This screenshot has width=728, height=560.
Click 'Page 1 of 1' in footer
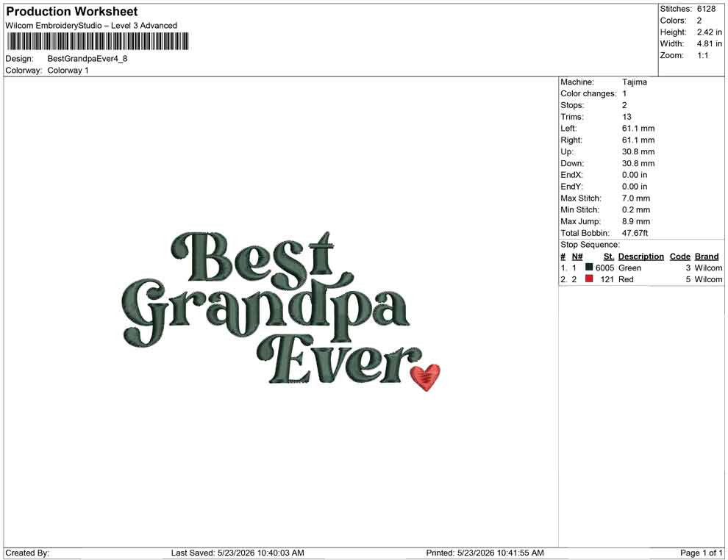[701, 553]
